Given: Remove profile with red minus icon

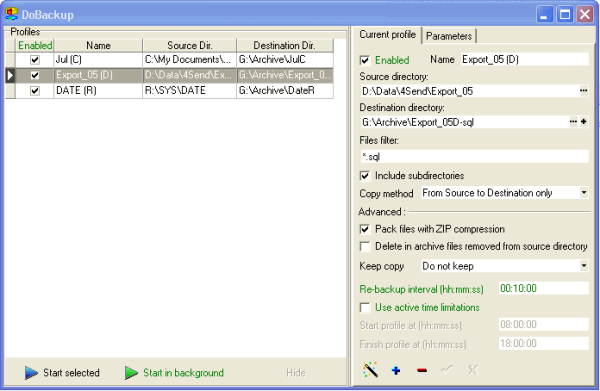Looking at the screenshot, I should pyautogui.click(x=422, y=370).
